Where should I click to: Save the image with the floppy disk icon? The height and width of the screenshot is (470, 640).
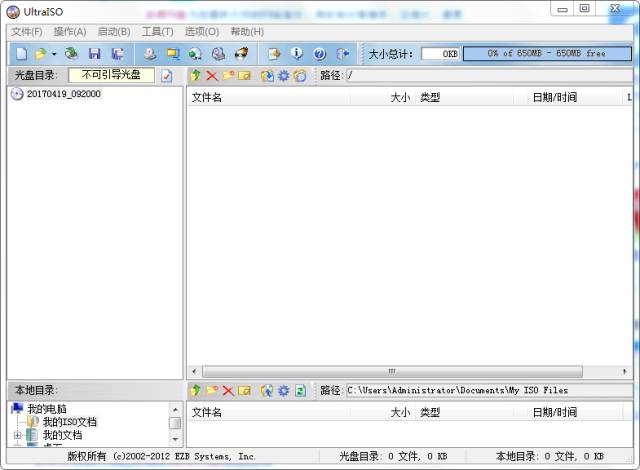coord(95,53)
